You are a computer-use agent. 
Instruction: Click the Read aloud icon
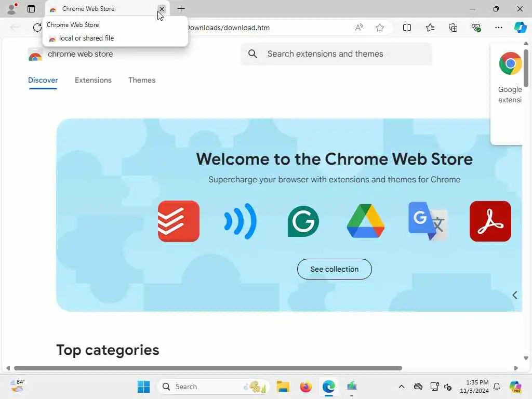359,28
